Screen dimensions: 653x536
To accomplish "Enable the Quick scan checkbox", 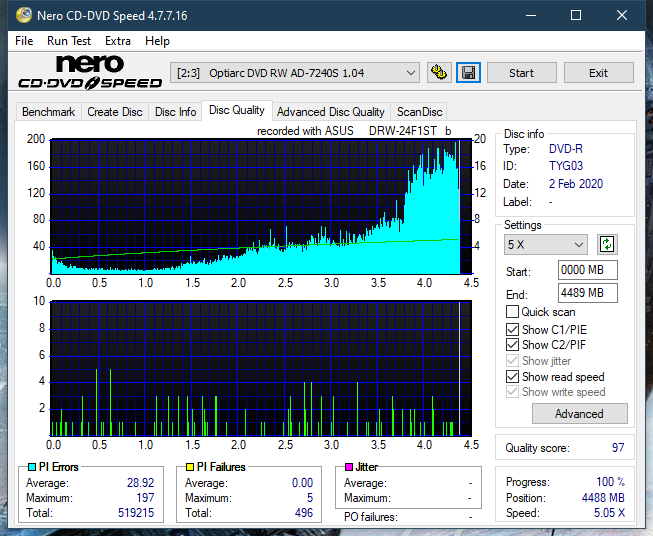I will click(x=512, y=312).
